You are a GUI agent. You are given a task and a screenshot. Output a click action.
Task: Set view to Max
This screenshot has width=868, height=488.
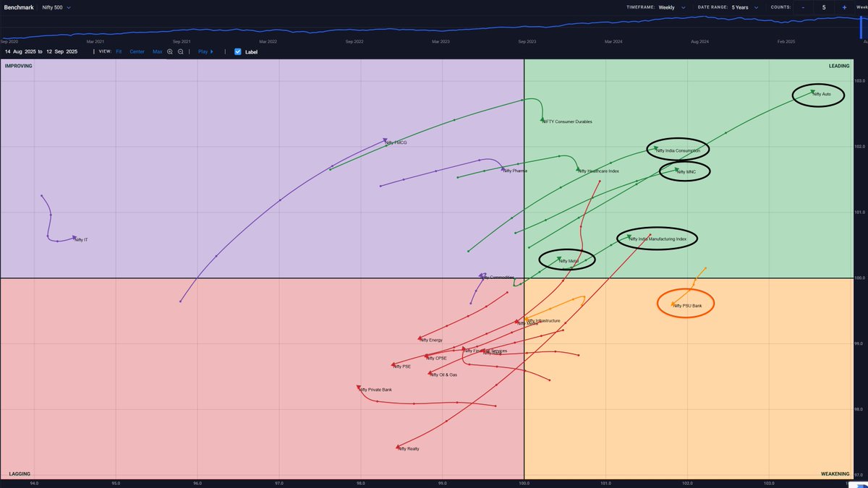point(157,52)
